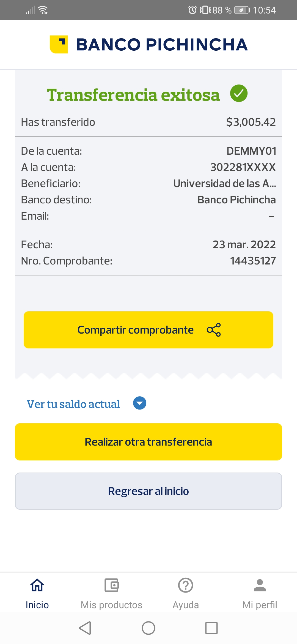Select the Ayuda tab label

click(x=186, y=605)
